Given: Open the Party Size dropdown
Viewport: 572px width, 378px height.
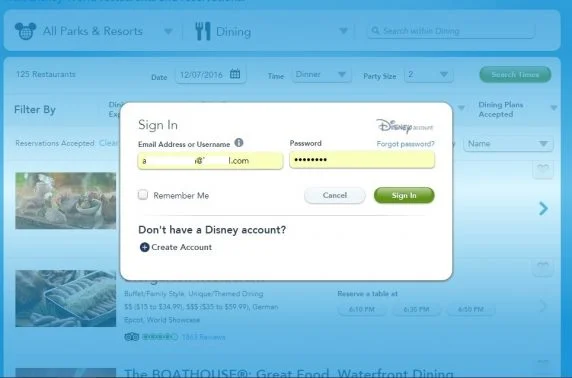Looking at the screenshot, I should coord(429,74).
